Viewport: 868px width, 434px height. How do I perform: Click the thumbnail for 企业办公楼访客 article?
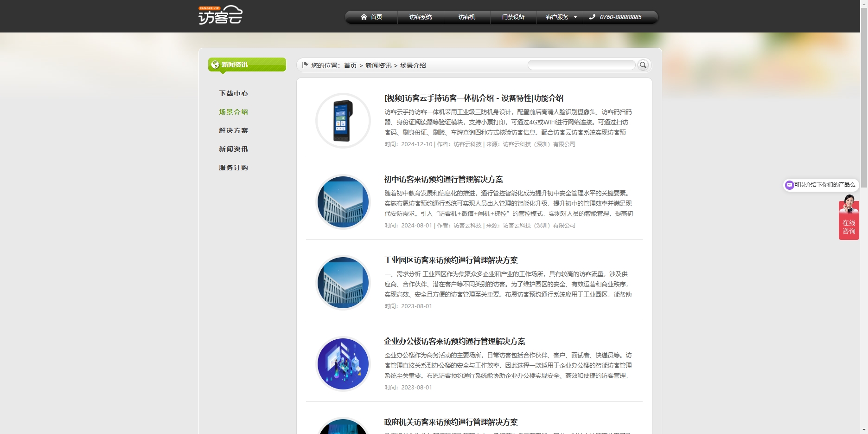[x=343, y=364]
